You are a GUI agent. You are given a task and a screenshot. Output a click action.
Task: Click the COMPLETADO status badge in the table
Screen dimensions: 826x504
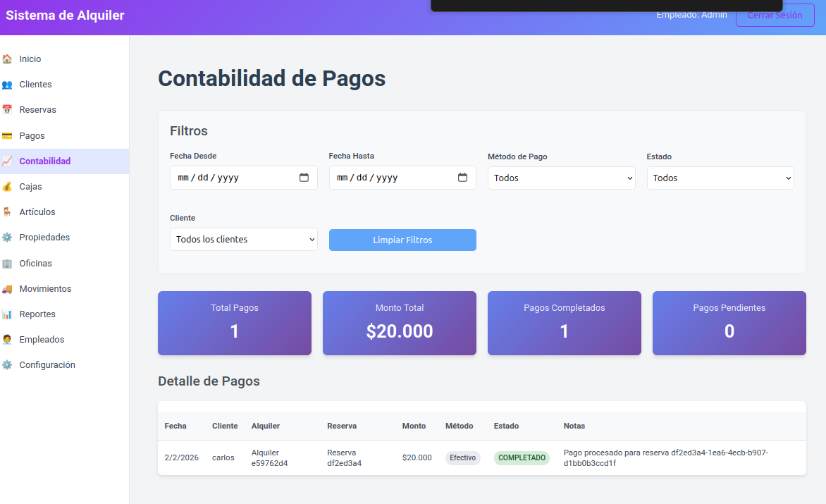point(522,457)
